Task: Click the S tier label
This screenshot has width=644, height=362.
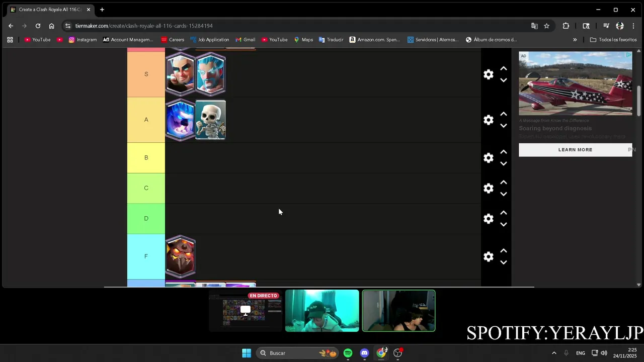Action: [x=146, y=74]
